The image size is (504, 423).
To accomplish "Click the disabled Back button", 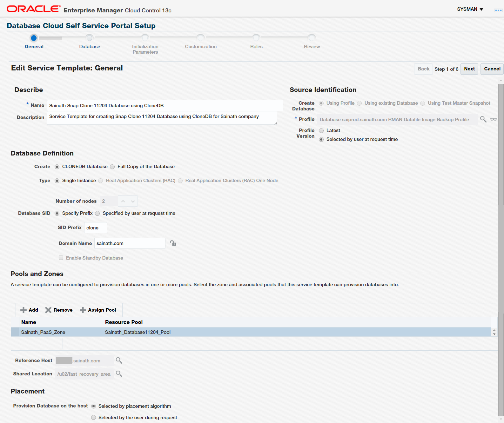I will 423,69.
